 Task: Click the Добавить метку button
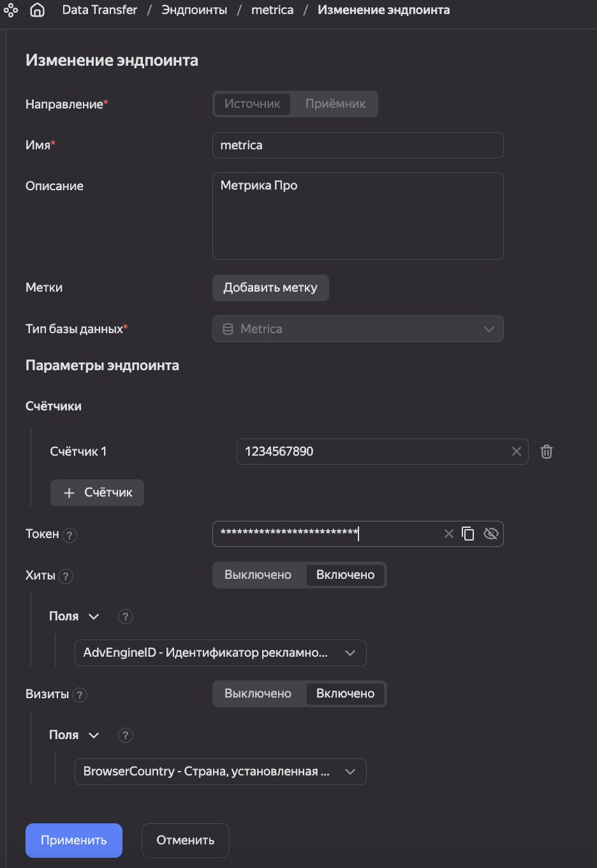tap(270, 288)
